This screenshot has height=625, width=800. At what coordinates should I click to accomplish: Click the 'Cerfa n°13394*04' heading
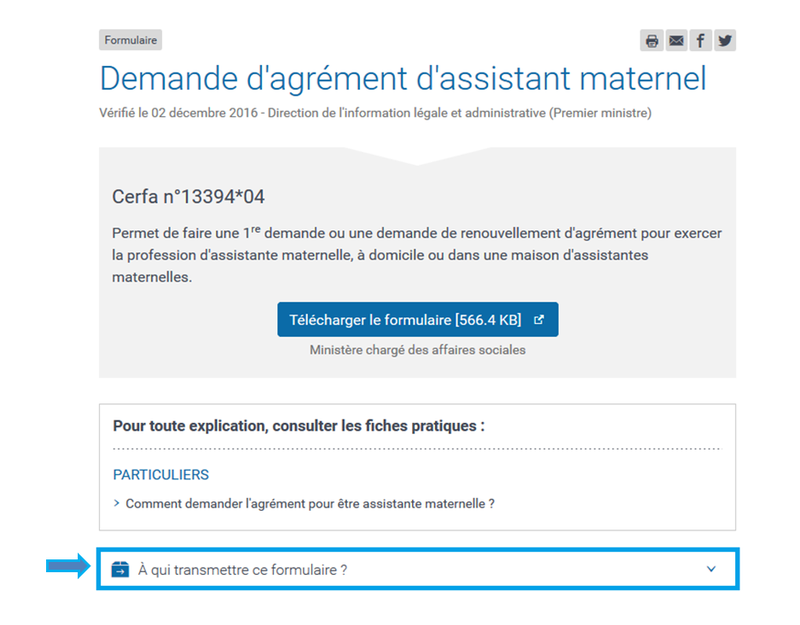(188, 197)
